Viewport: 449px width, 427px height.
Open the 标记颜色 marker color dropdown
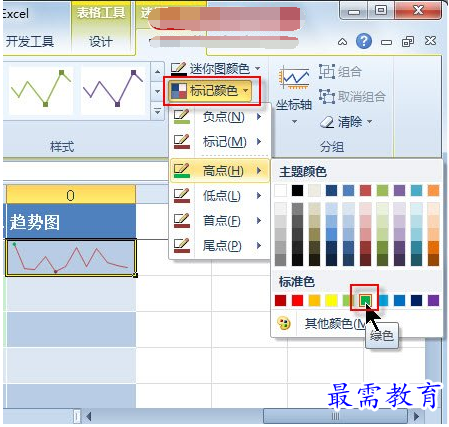pyautogui.click(x=211, y=91)
